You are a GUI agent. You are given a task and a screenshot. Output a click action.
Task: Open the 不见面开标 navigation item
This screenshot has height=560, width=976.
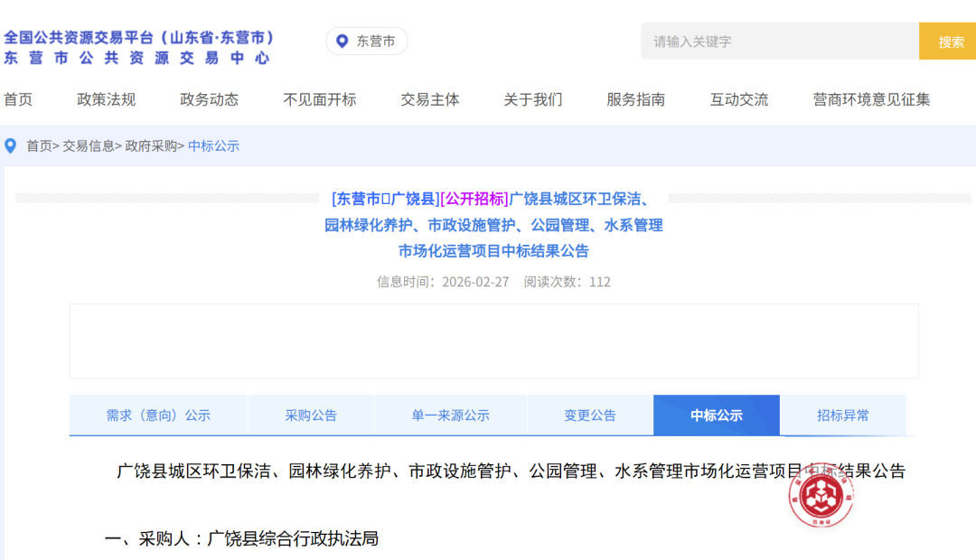[x=320, y=99]
